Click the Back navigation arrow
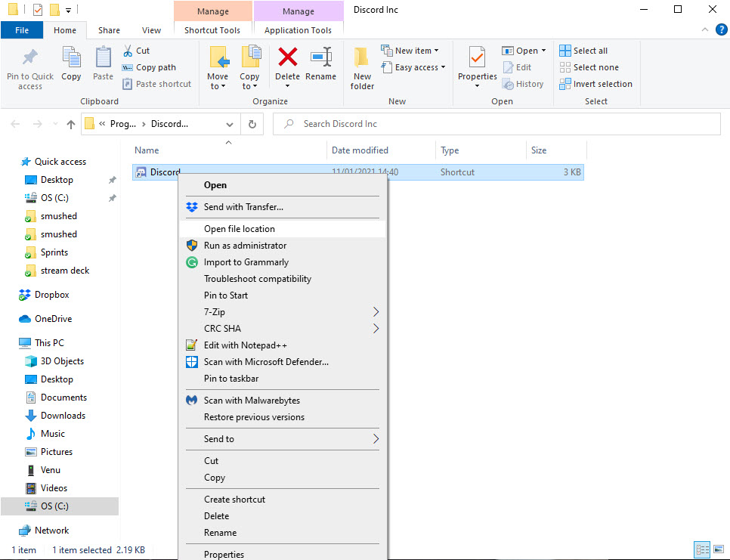Screen dimensions: 730x560 pyautogui.click(x=15, y=124)
